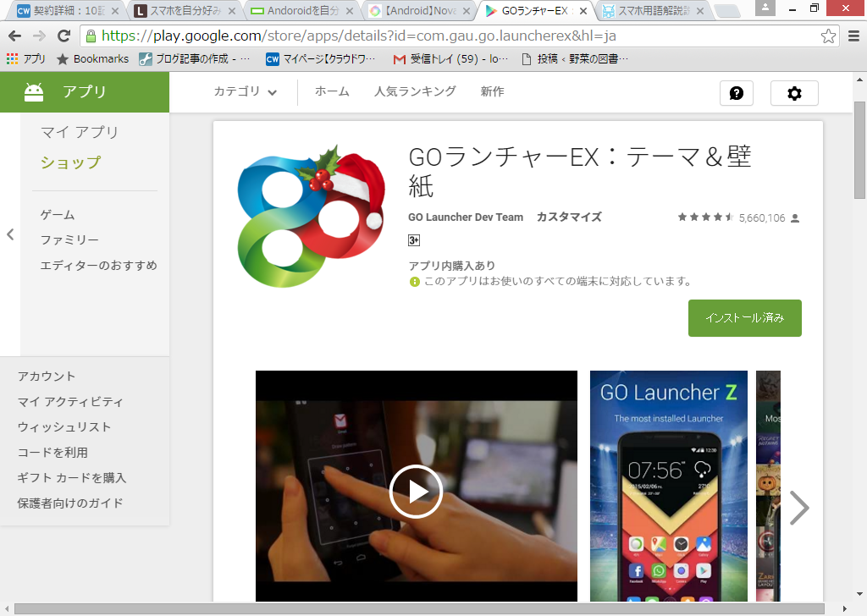
Task: Click the browser forward arrow
Action: tap(39, 36)
